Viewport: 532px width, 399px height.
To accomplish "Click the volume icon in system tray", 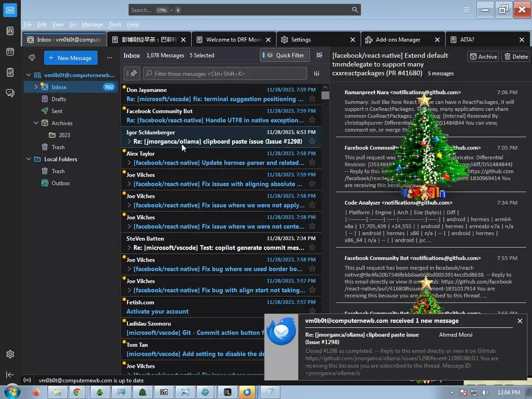I will 485,393.
